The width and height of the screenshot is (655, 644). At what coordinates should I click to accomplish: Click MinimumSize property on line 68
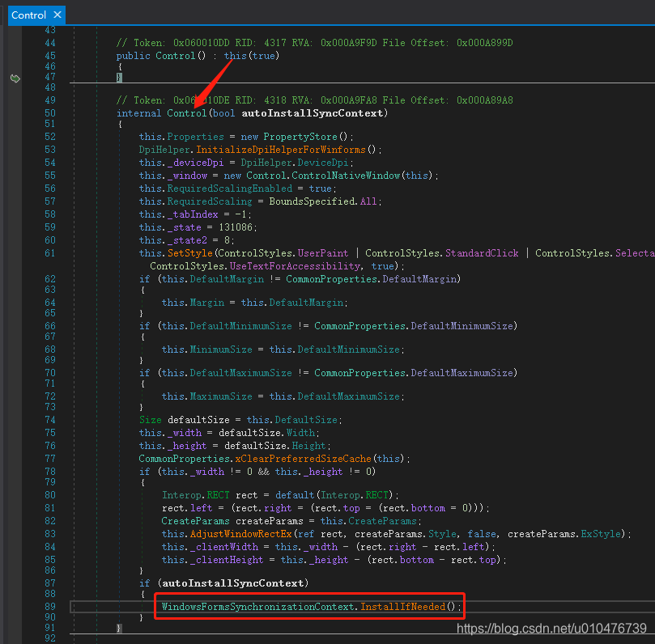221,350
